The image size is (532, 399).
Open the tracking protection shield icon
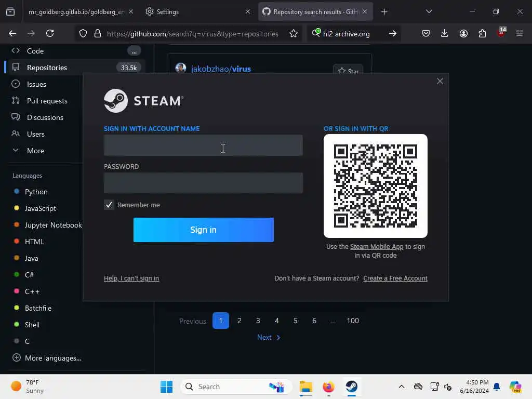pyautogui.click(x=83, y=34)
